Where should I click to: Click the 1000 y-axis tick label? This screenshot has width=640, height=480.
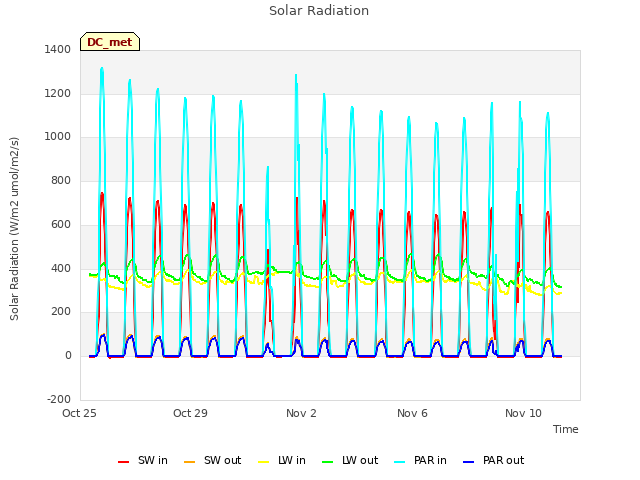tap(58, 137)
